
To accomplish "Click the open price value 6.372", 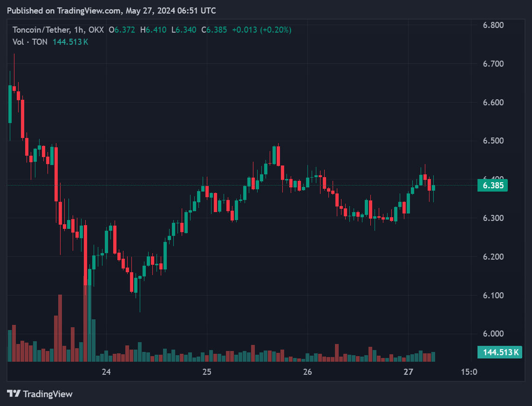I will coord(125,30).
